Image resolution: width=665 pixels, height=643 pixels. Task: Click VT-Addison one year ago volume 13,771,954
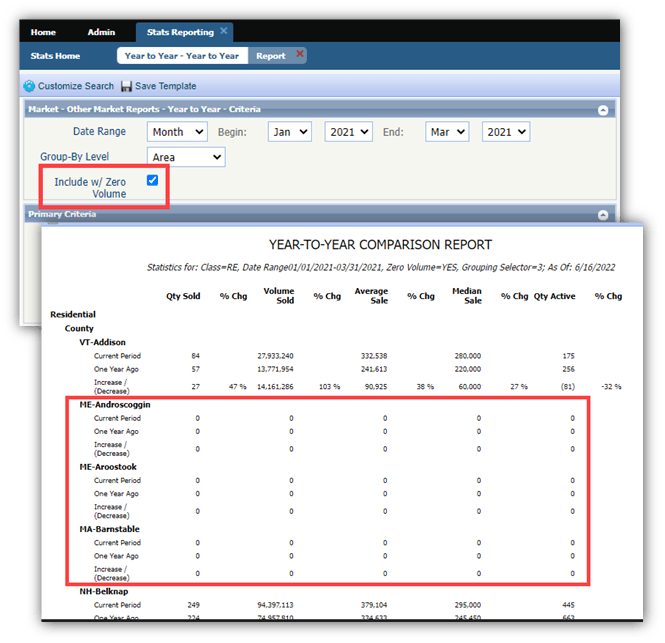pos(275,369)
